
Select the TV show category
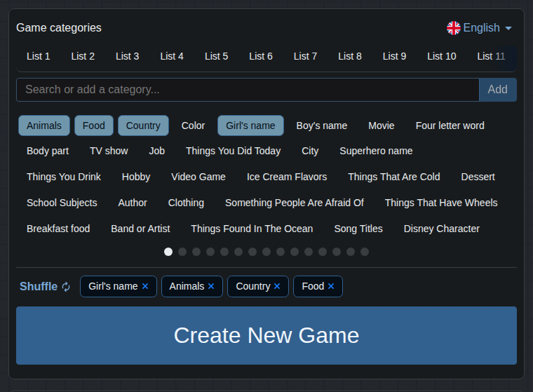[109, 151]
